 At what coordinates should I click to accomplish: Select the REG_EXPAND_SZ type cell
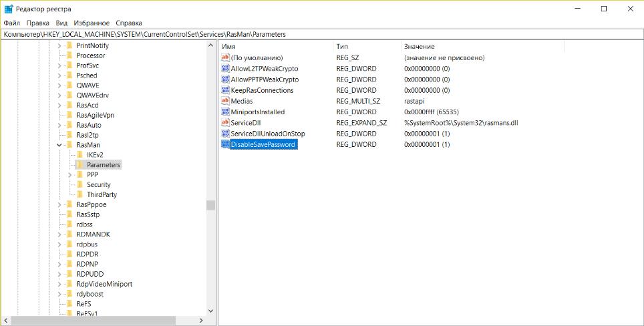coord(361,123)
